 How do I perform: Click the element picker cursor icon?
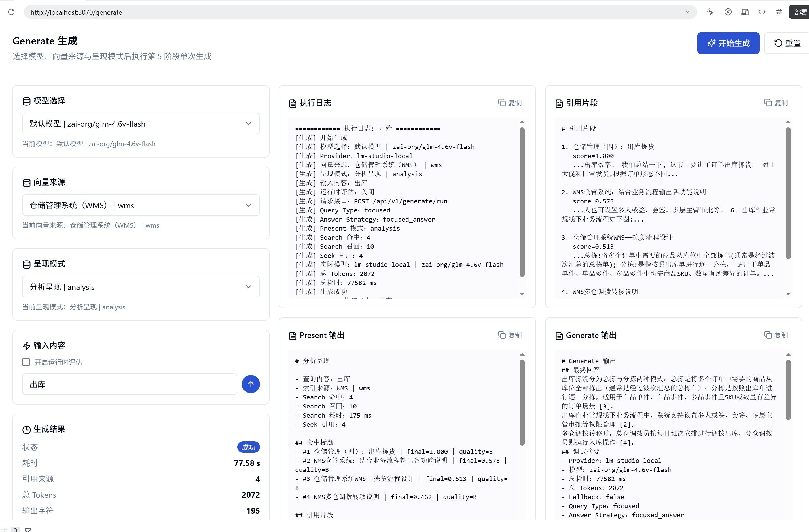point(710,12)
